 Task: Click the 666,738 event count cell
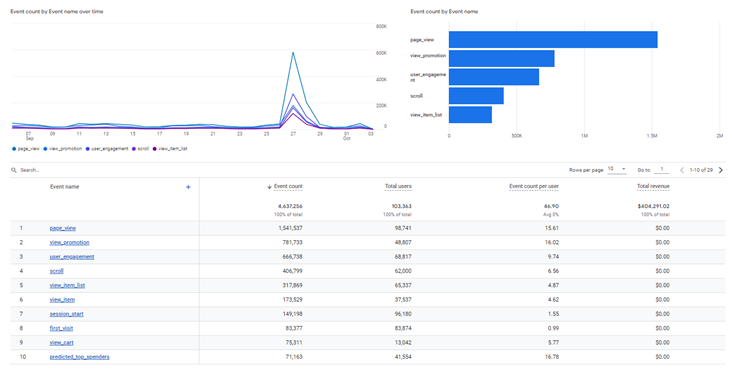tap(293, 257)
